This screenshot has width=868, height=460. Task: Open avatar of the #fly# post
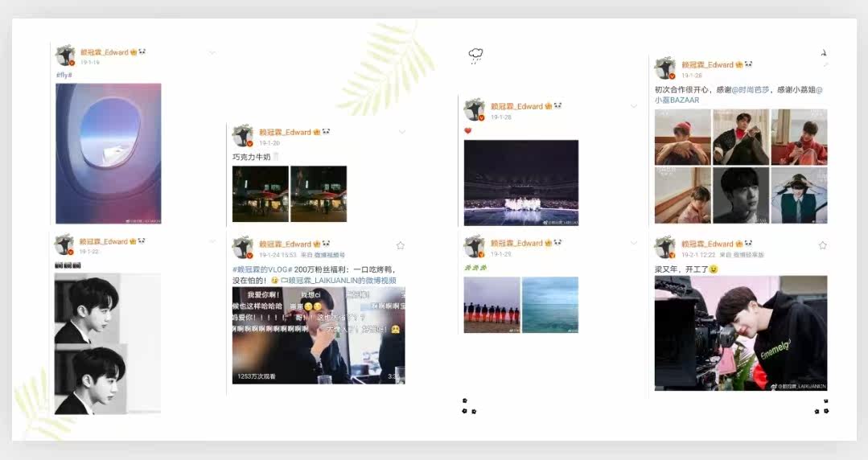65,55
